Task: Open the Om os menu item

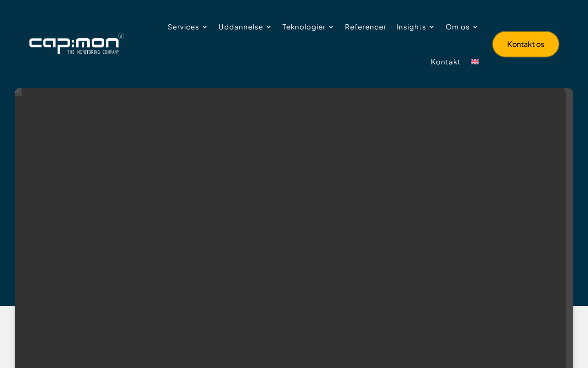Action: (x=458, y=27)
